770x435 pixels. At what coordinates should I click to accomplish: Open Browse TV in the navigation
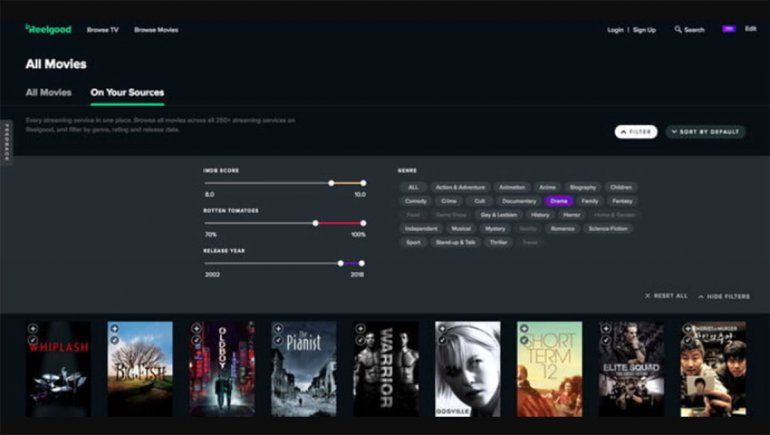tap(103, 30)
